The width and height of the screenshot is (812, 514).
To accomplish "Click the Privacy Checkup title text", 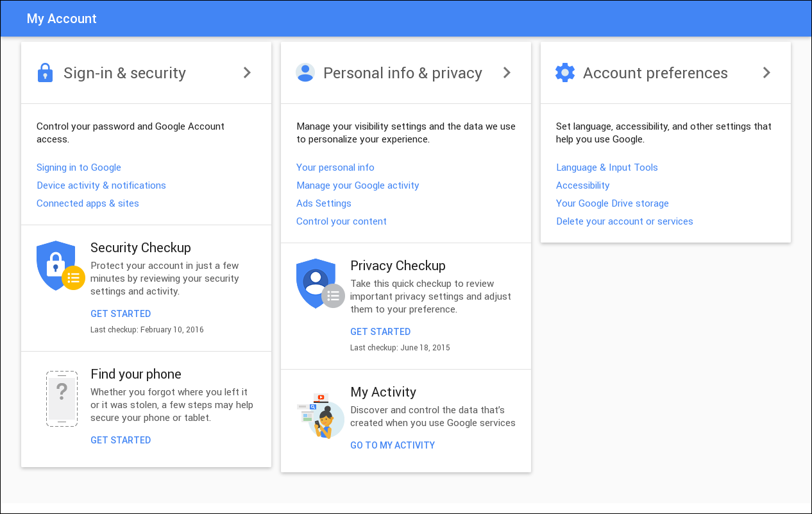I will click(398, 266).
